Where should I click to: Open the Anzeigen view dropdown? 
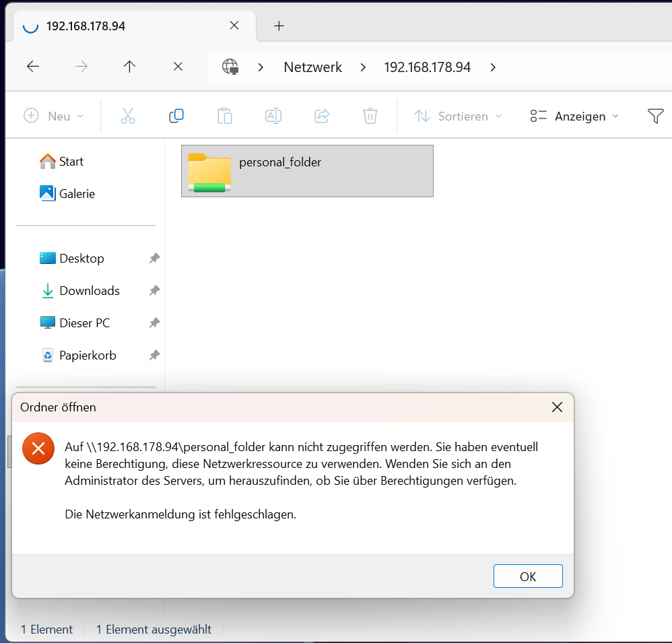[x=574, y=116]
